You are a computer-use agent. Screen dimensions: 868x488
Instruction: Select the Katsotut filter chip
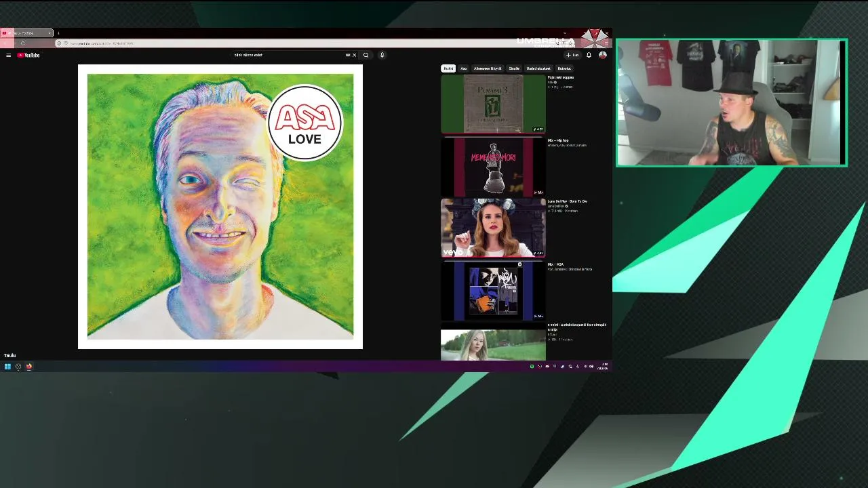(x=564, y=68)
